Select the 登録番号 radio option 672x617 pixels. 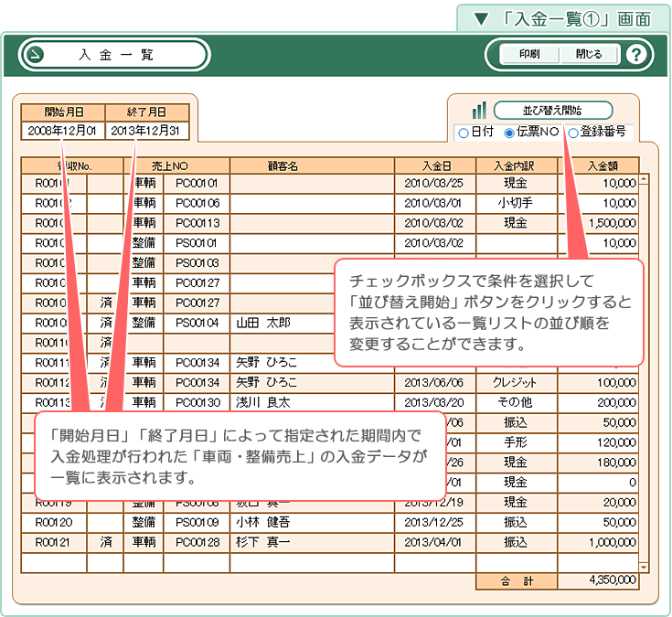tap(573, 133)
